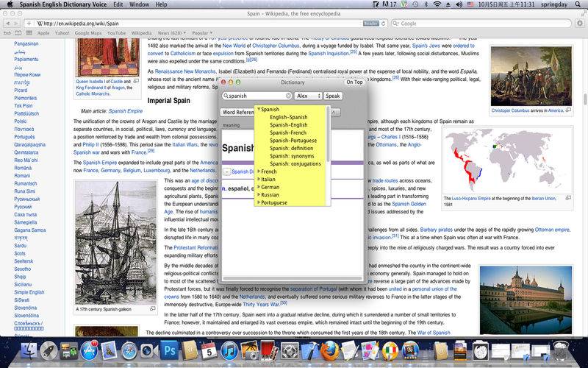
Task: Collapse the Spanish dictionary group
Action: [259, 110]
